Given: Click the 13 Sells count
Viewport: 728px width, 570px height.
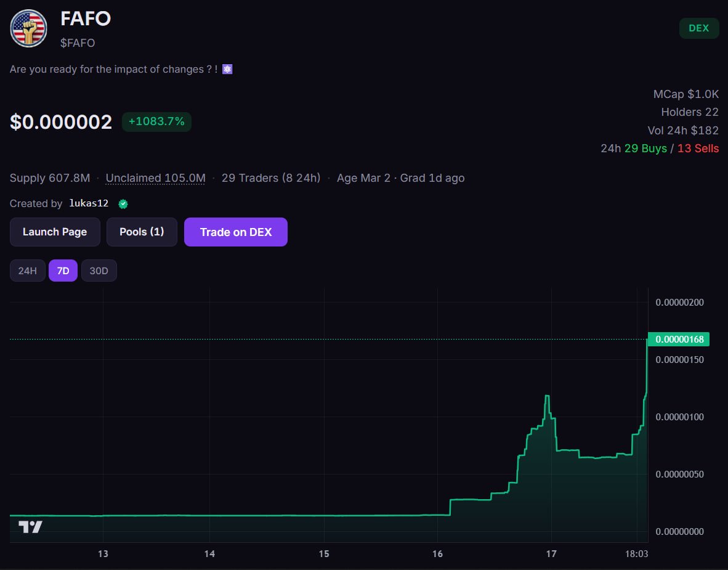Looking at the screenshot, I should coord(698,149).
